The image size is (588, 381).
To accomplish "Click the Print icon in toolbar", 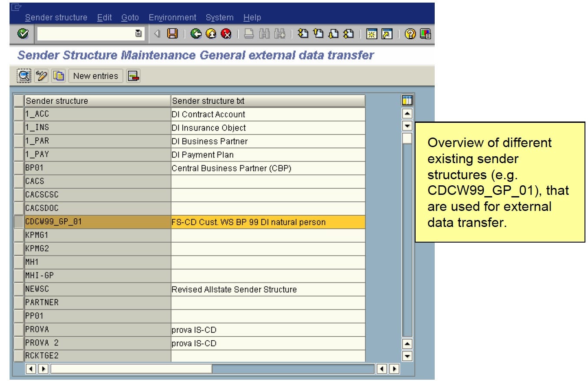I will 249,34.
